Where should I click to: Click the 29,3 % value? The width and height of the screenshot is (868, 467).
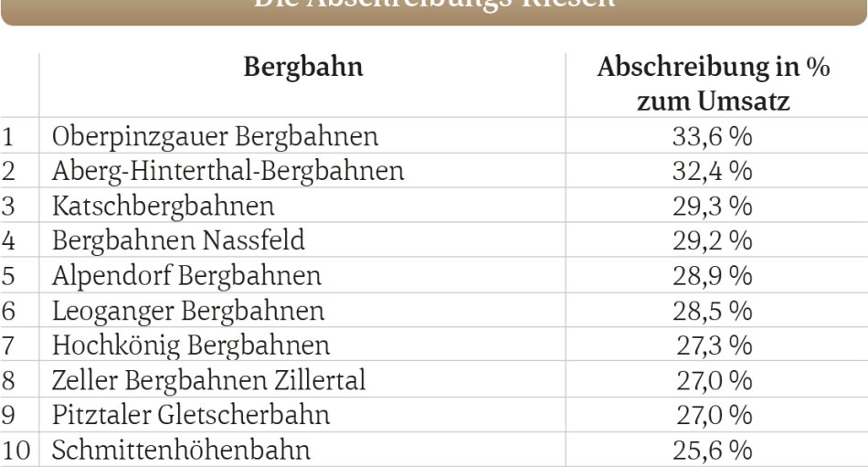tap(713, 206)
